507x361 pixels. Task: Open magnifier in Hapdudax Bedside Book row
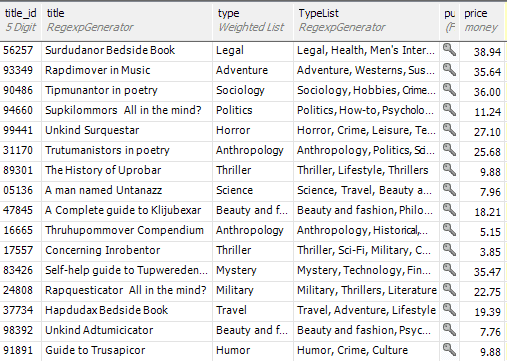coord(449,310)
